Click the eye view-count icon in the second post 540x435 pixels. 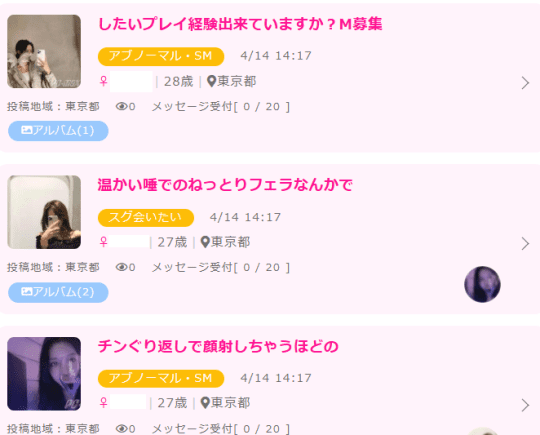point(122,267)
